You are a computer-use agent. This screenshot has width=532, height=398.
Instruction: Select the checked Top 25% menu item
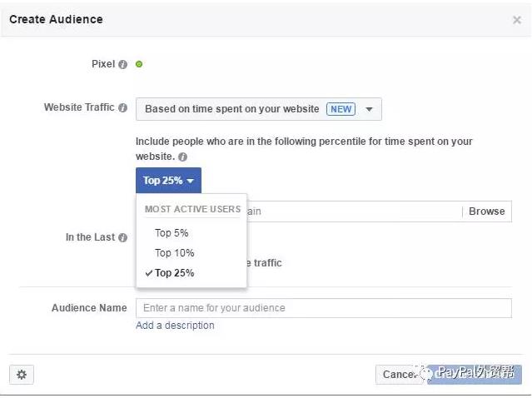click(x=174, y=273)
